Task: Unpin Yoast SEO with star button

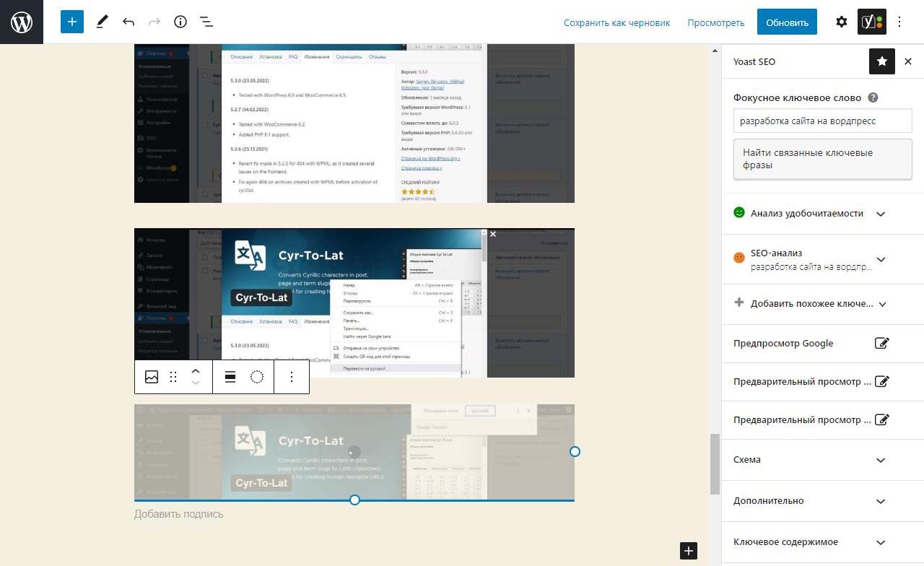Action: pos(882,62)
